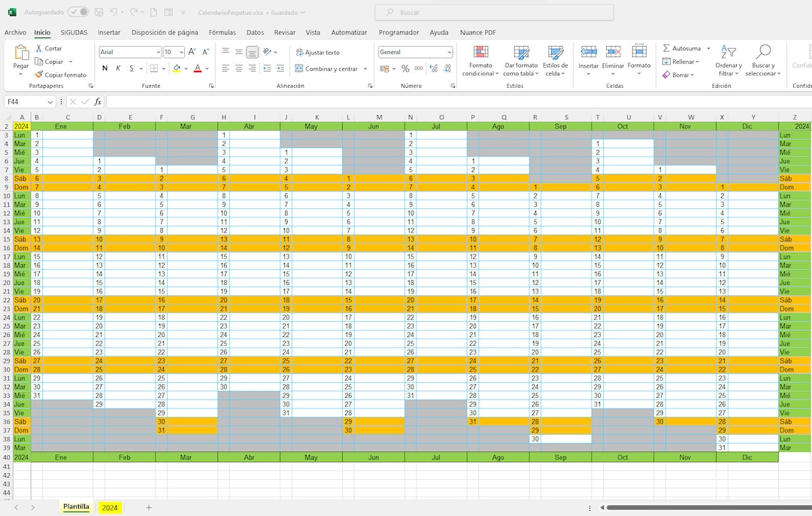Screen dimensions: 812x516
Task: Click the name box showing F44
Action: pos(29,102)
